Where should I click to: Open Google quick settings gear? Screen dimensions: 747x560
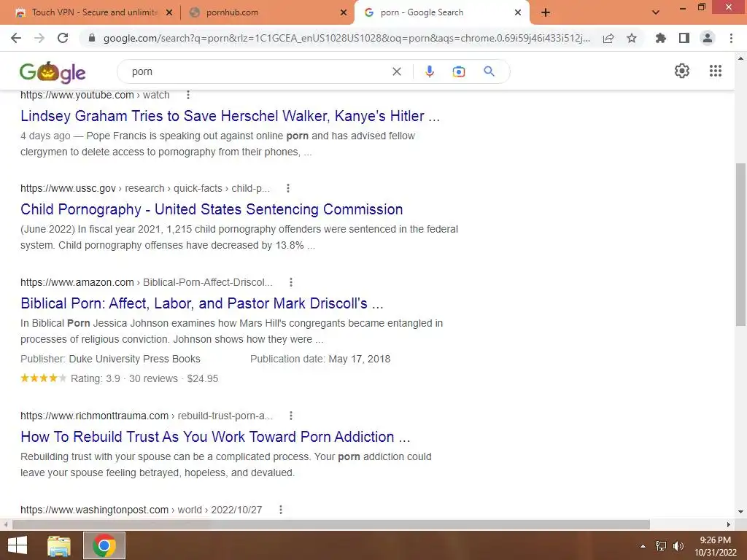click(x=682, y=71)
